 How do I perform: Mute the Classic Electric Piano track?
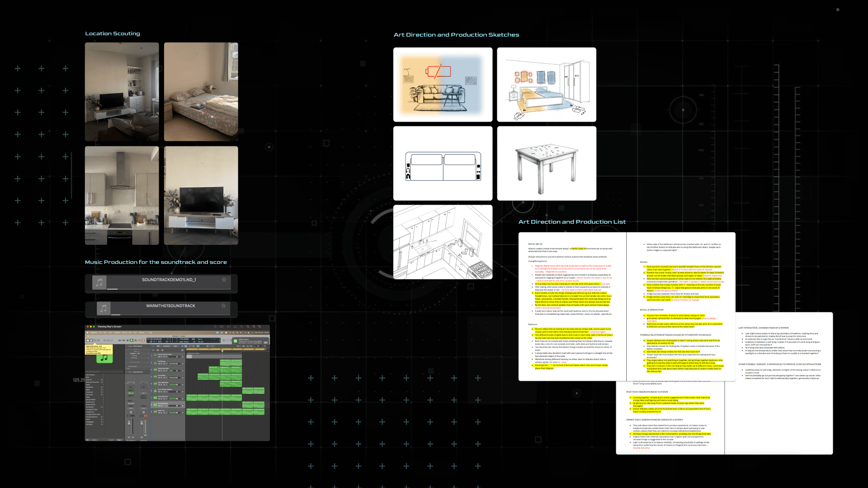159,357
